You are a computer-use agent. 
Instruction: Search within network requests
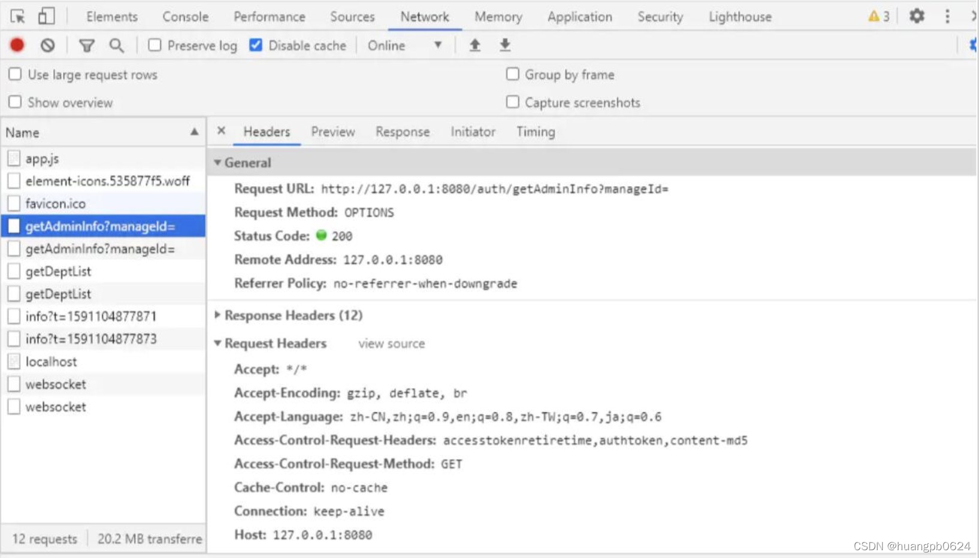pos(117,45)
